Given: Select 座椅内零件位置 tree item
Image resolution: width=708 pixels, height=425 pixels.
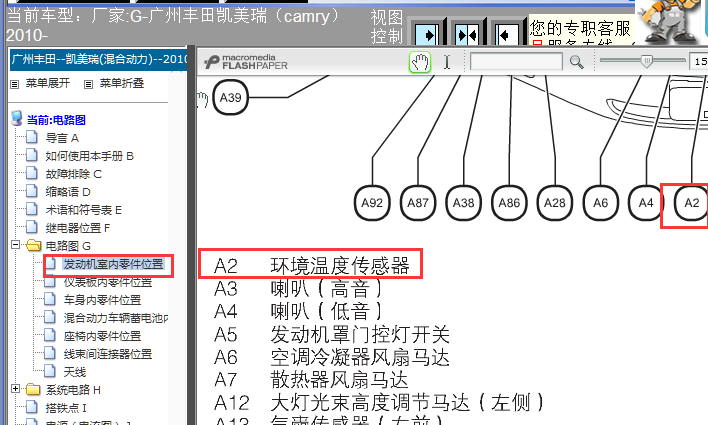Looking at the screenshot, I should (x=102, y=336).
